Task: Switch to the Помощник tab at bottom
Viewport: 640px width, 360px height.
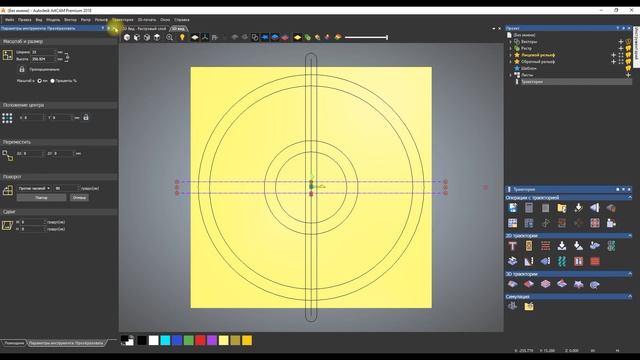Action: point(14,343)
